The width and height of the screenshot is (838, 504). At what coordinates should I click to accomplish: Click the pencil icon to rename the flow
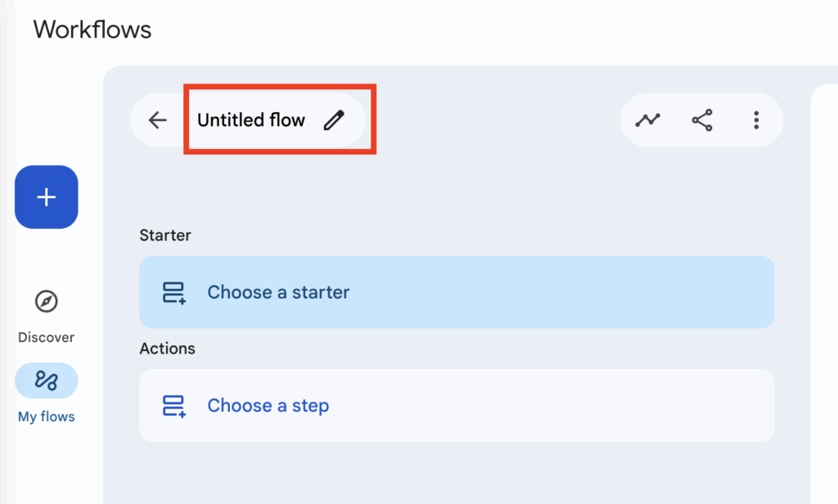[333, 120]
